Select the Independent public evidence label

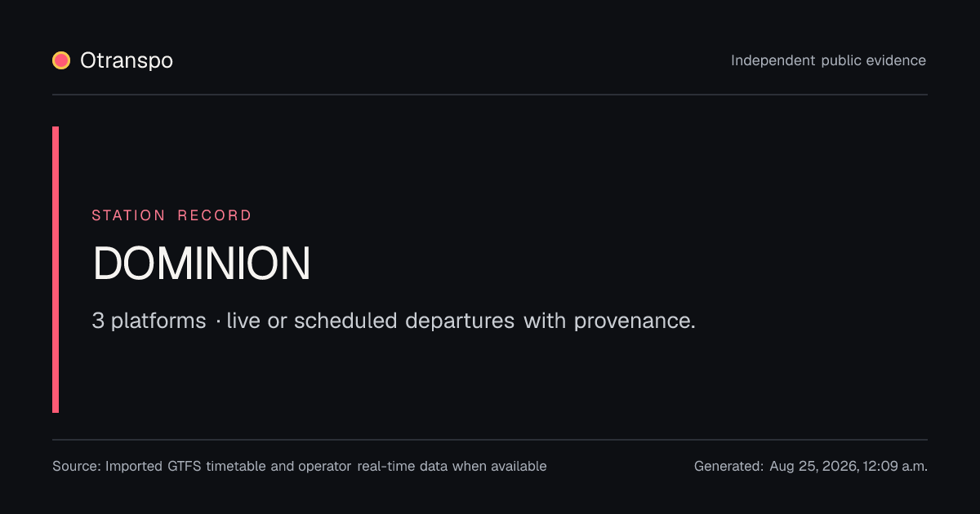coord(828,60)
